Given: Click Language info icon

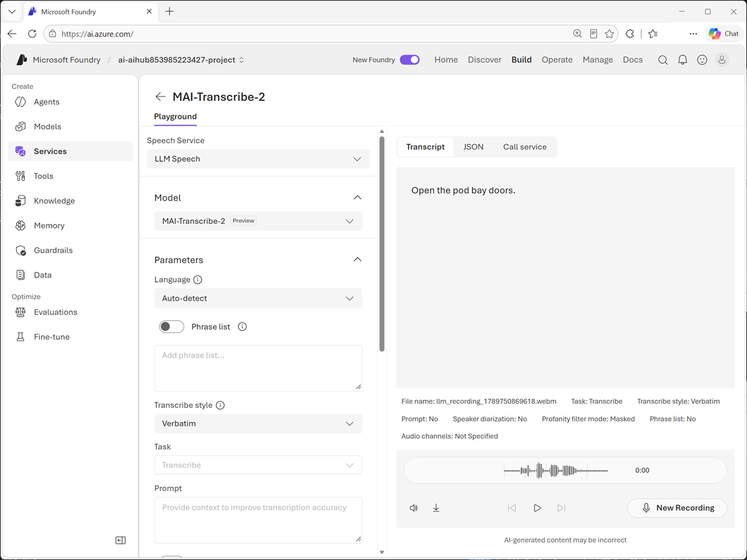Looking at the screenshot, I should click(198, 280).
